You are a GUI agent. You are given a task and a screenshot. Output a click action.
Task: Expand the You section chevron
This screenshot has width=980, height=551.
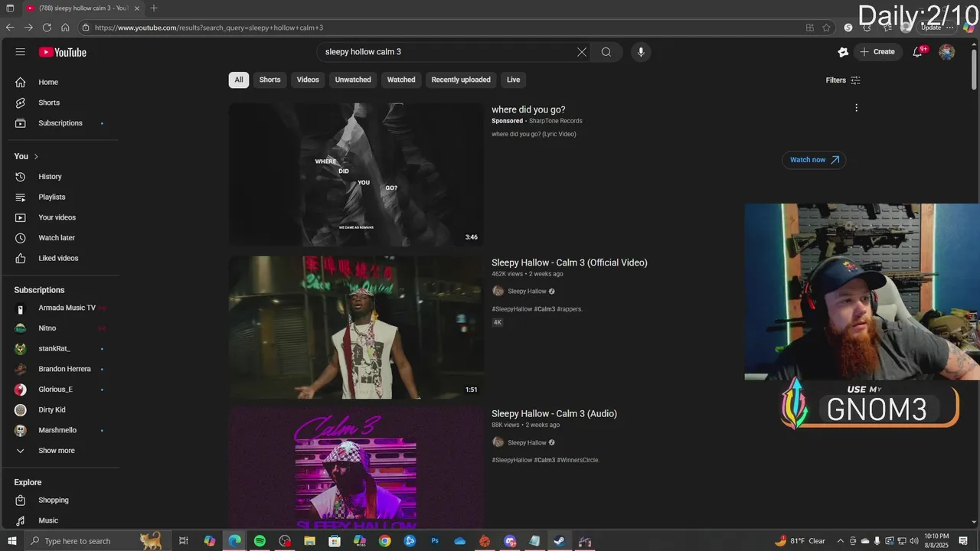pos(36,156)
